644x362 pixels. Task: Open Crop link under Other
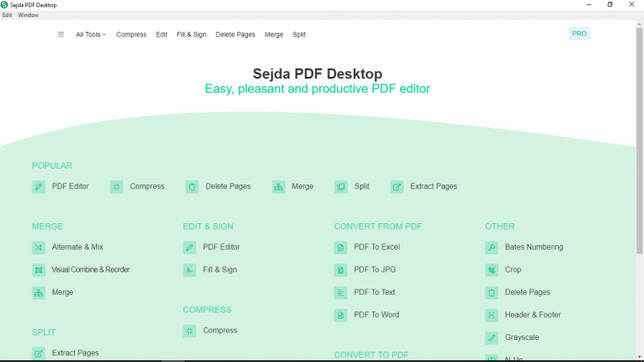(513, 270)
